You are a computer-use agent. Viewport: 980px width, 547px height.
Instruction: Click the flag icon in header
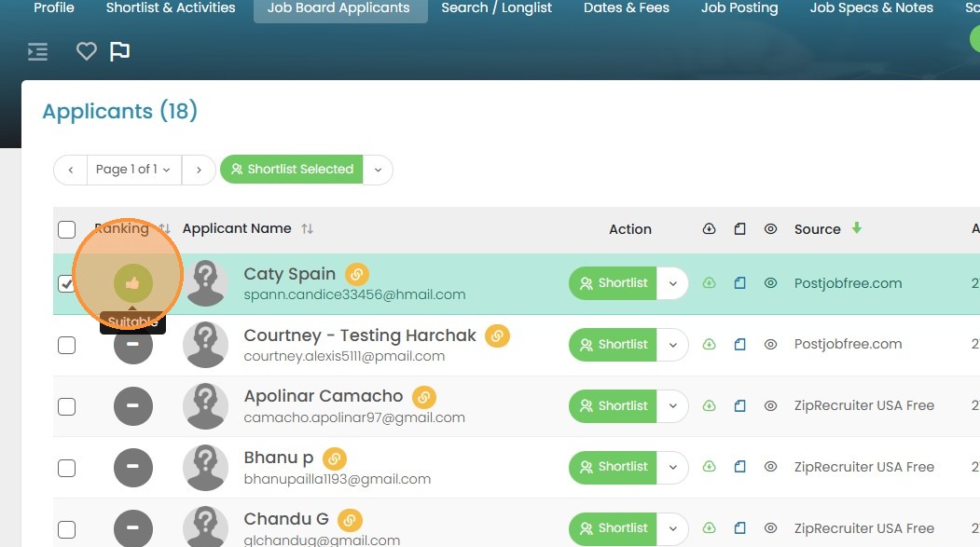point(119,51)
